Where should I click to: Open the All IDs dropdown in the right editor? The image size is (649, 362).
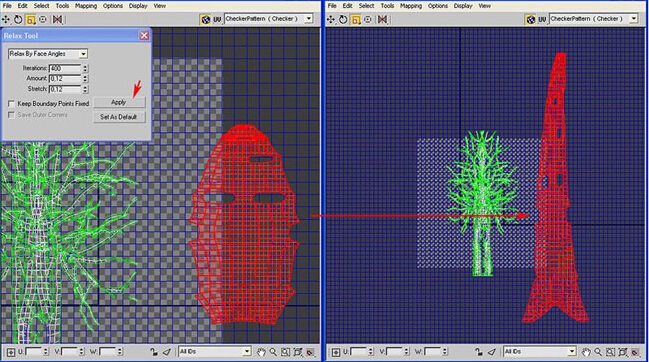(540, 352)
